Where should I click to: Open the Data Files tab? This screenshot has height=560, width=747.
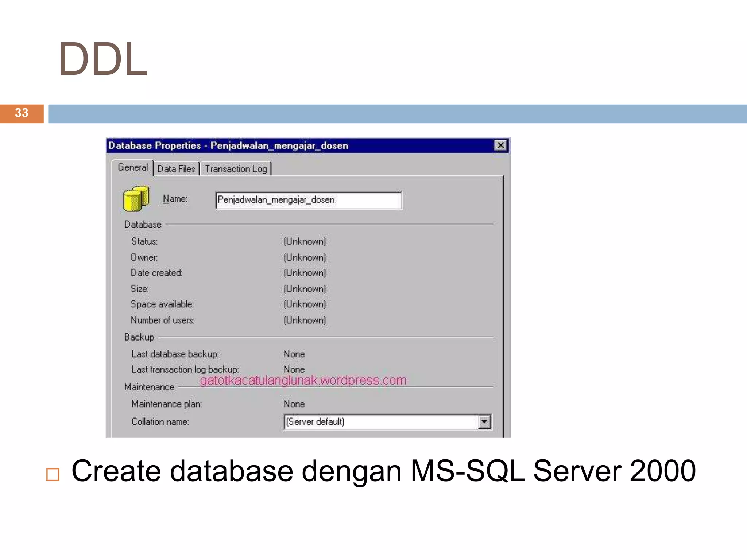tap(176, 169)
